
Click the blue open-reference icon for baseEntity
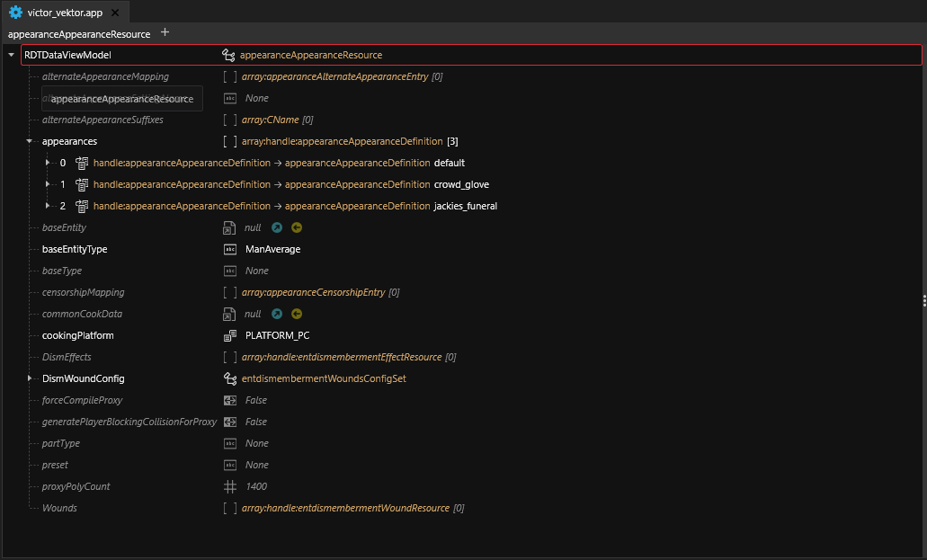pyautogui.click(x=277, y=227)
